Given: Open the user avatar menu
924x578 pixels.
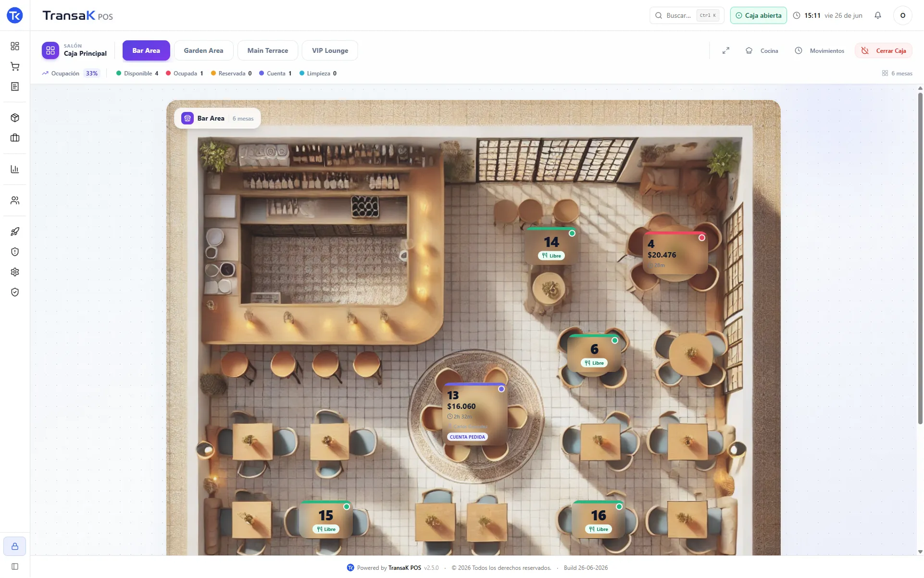Looking at the screenshot, I should [x=903, y=15].
